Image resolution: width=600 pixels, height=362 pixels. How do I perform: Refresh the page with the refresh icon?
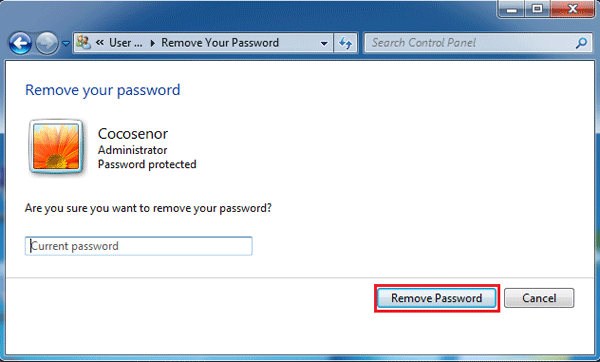346,43
